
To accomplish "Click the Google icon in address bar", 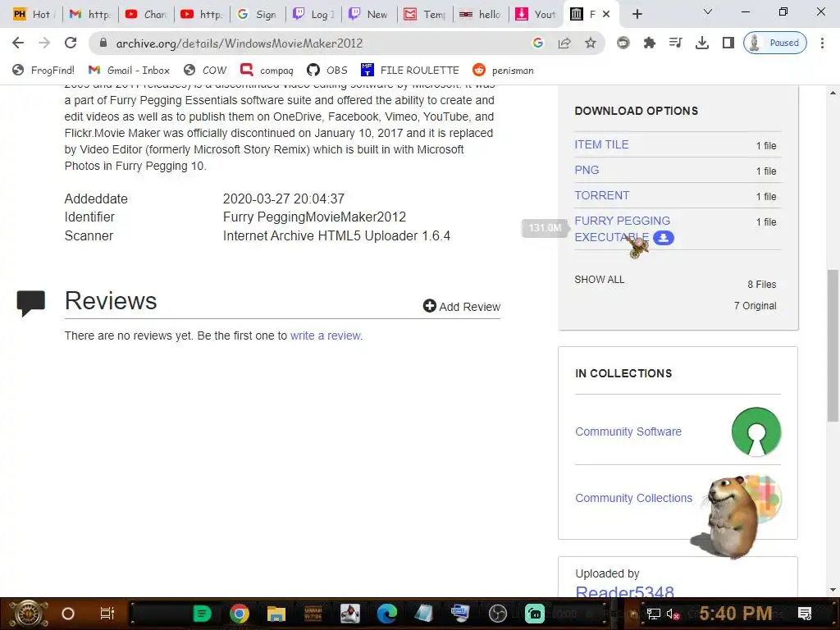I will [x=538, y=43].
